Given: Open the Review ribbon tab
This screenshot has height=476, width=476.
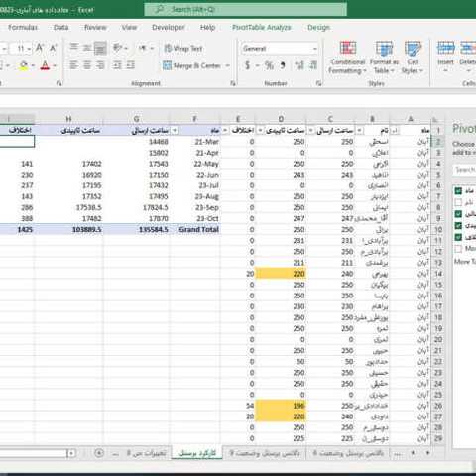Looking at the screenshot, I should pyautogui.click(x=95, y=27).
